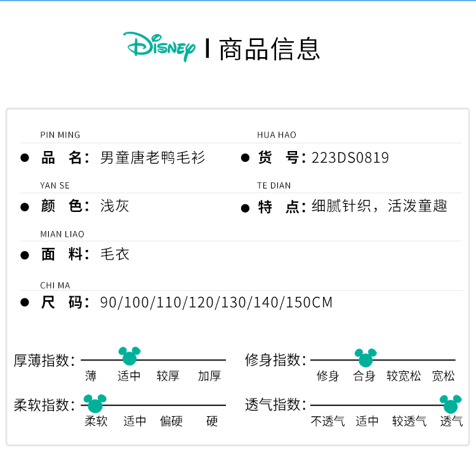This screenshot has height=455, width=476.
Task: Click the product name 男童唐老鸭毛衫
Action: [153, 157]
